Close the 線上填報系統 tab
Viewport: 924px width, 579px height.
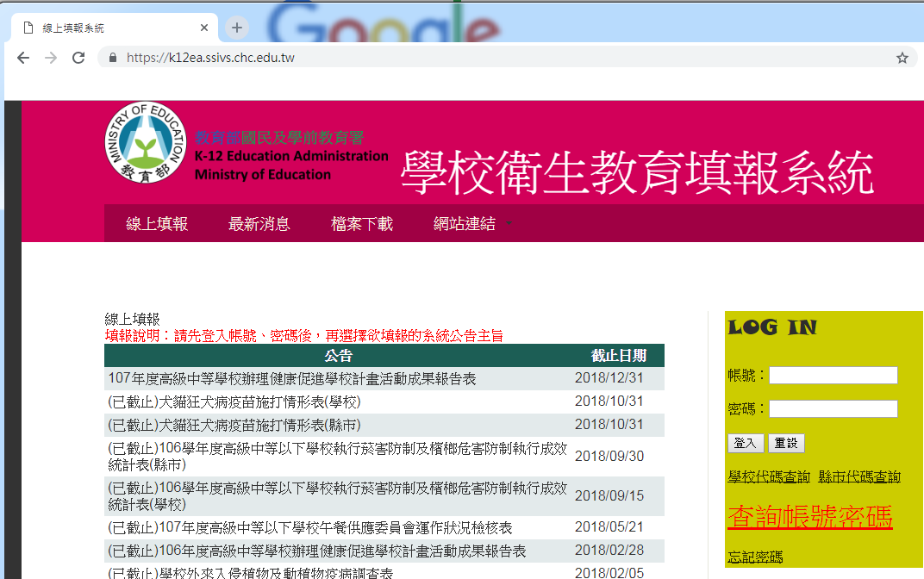(204, 28)
